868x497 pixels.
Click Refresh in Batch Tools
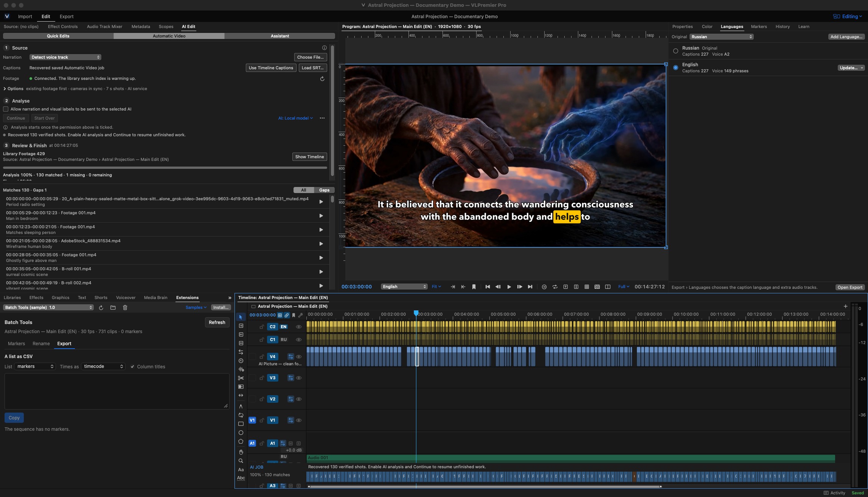pyautogui.click(x=217, y=323)
